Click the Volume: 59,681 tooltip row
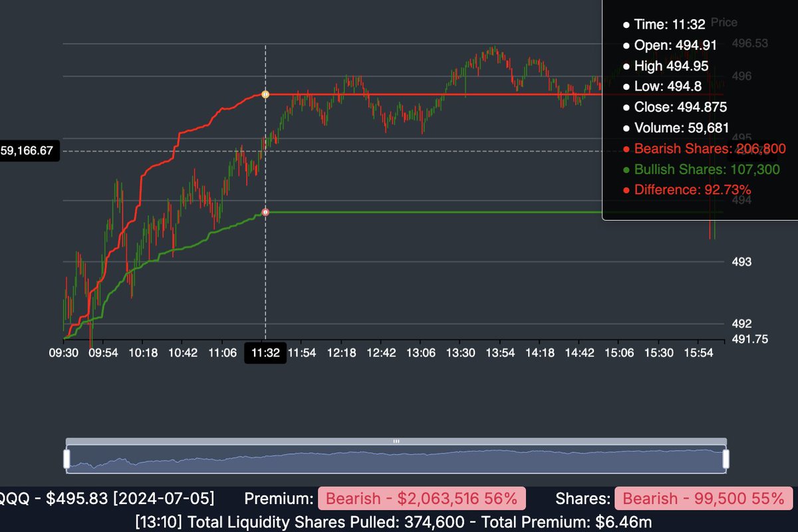Screen dimensions: 798x532 (x=676, y=128)
